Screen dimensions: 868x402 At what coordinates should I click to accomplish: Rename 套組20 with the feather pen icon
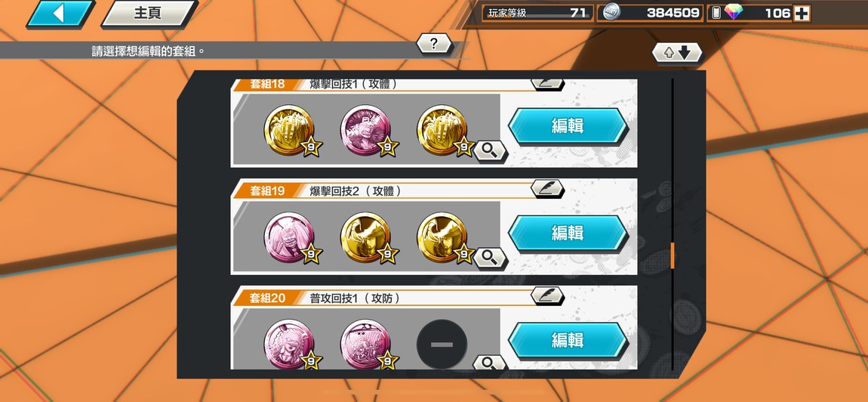tap(547, 295)
